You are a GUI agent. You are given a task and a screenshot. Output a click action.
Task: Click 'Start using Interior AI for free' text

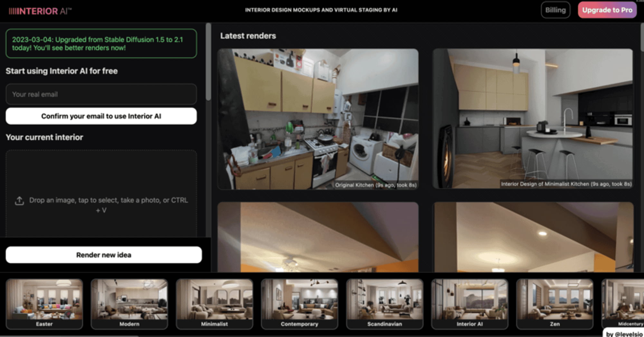[62, 71]
